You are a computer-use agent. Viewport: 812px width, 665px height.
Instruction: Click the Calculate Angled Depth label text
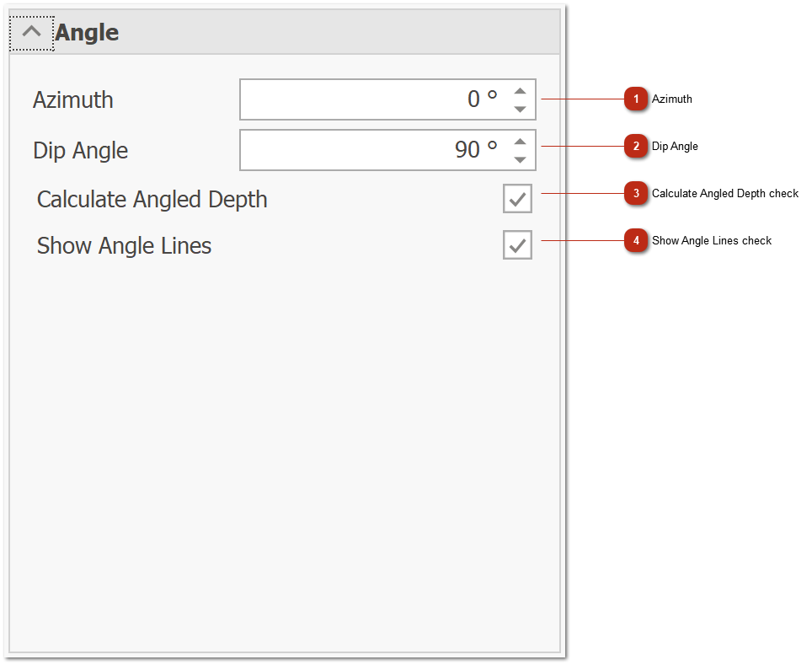[x=152, y=200]
